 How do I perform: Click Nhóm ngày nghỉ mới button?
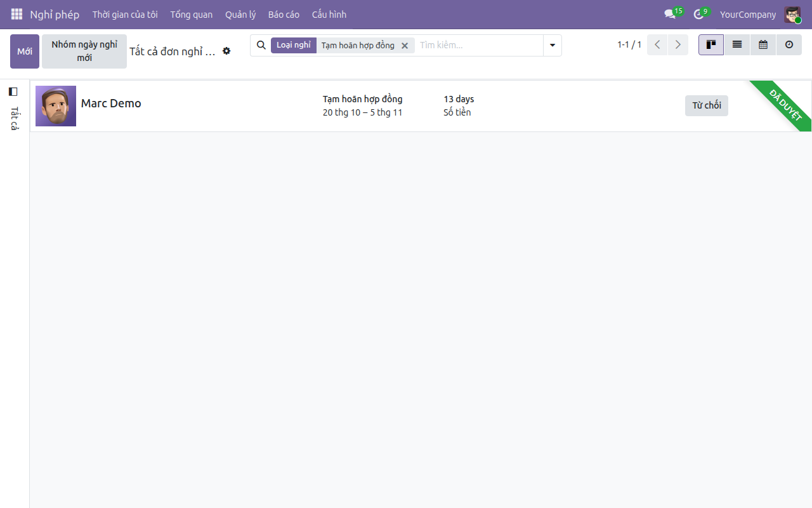(x=84, y=51)
